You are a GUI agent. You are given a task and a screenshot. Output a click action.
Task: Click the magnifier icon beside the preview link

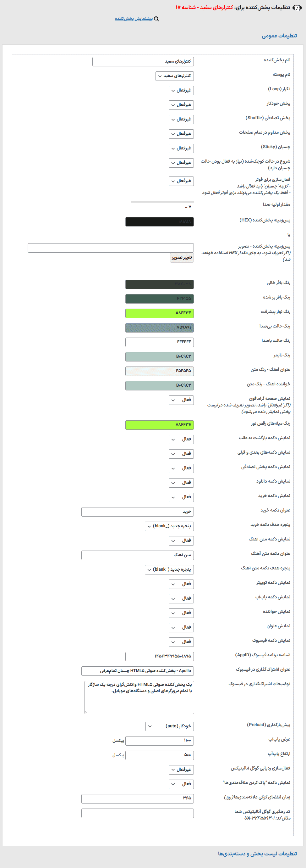coord(156,19)
